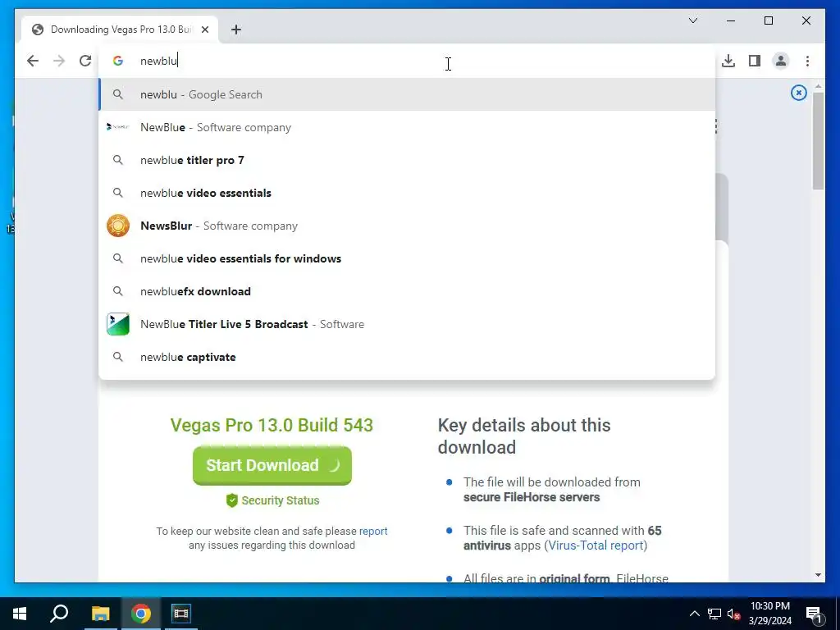Open File Explorer from taskbar
This screenshot has height=630, width=840.
[100, 614]
